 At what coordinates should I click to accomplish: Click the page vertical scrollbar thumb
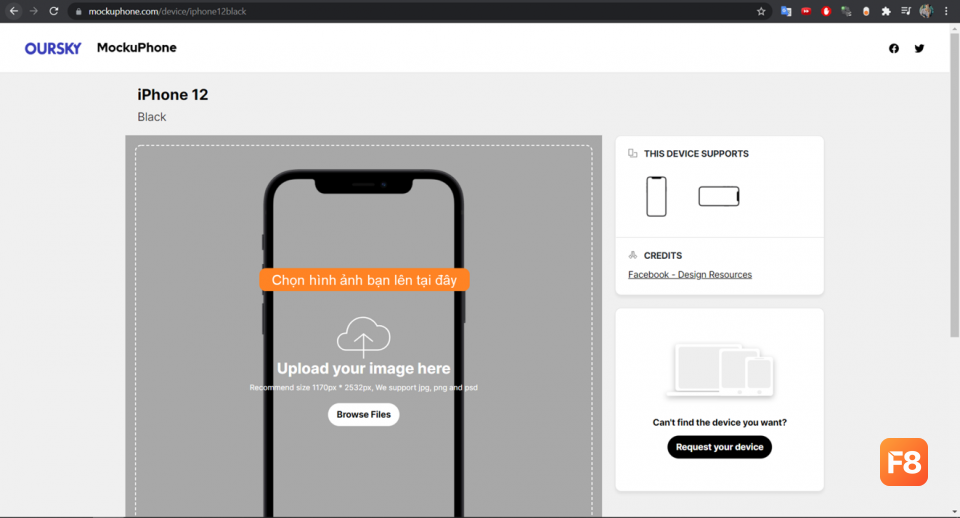coord(954,184)
